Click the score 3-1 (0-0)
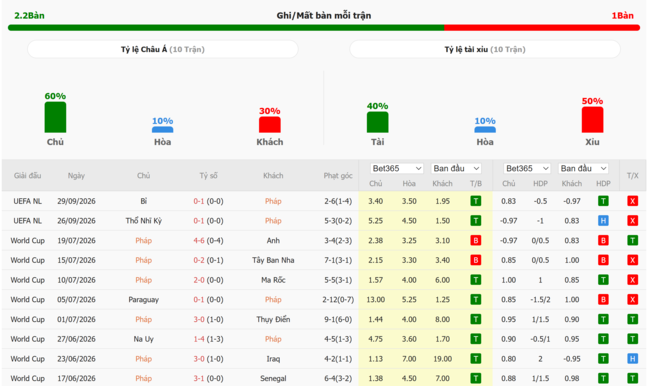The image size is (650, 386). [208, 378]
